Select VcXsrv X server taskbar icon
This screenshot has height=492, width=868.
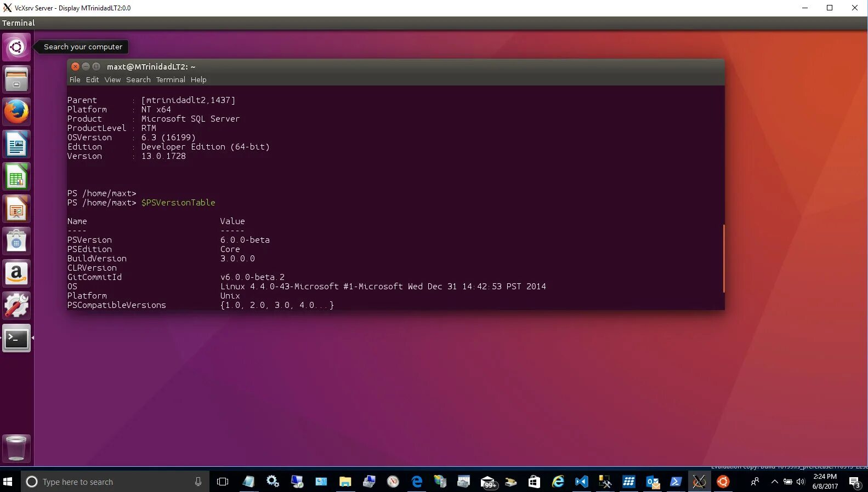[x=699, y=482]
